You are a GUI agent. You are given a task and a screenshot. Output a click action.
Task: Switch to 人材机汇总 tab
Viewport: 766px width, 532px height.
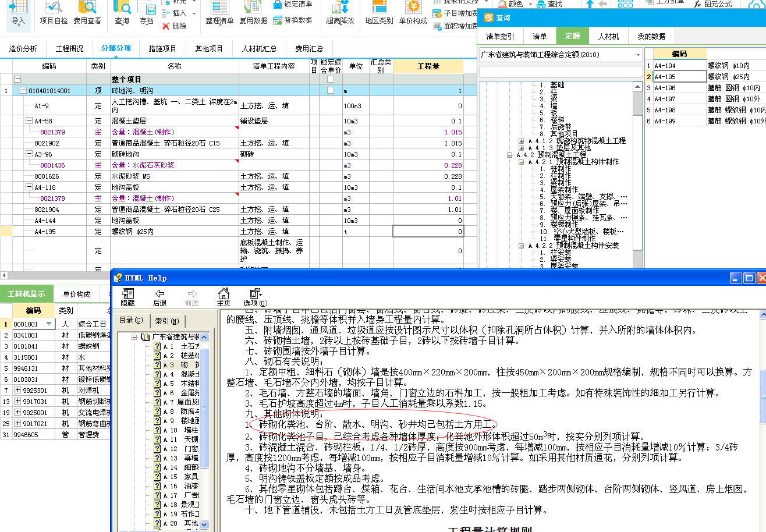(259, 49)
